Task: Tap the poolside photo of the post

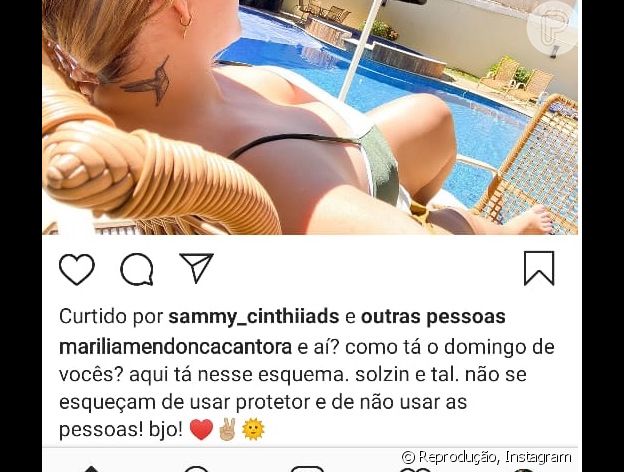Action: pyautogui.click(x=310, y=117)
